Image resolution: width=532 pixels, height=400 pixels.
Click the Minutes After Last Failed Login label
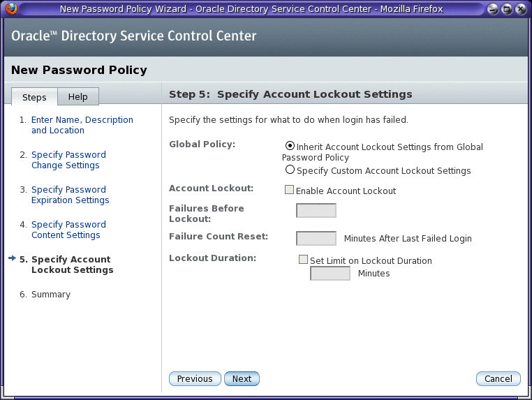[x=408, y=239]
